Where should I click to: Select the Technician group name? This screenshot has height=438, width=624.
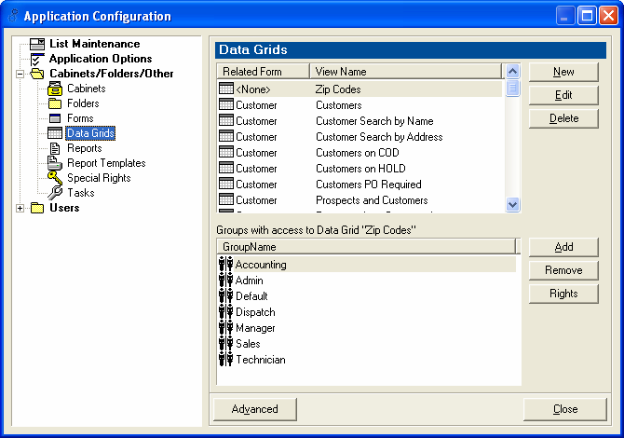point(260,360)
